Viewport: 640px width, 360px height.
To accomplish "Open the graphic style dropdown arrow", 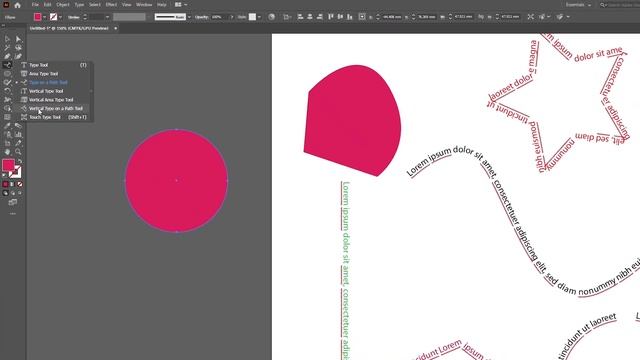I will (259, 17).
